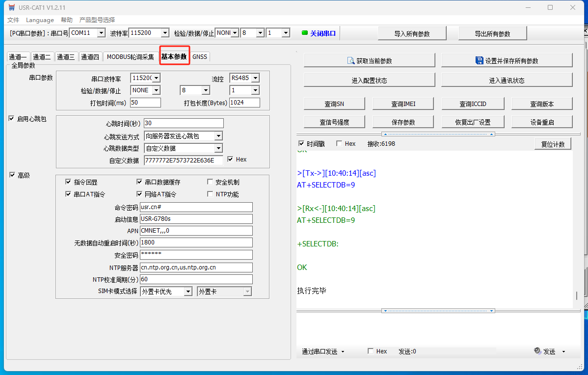Open the SIM卡模式选择 外置卡优先 dropdown
This screenshot has width=588, height=375.
(x=187, y=292)
